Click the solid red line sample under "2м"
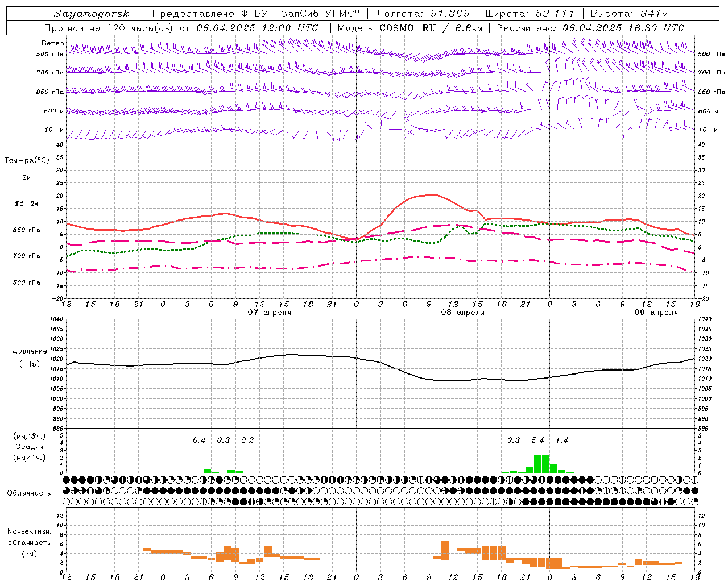728x582 pixels. click(27, 184)
